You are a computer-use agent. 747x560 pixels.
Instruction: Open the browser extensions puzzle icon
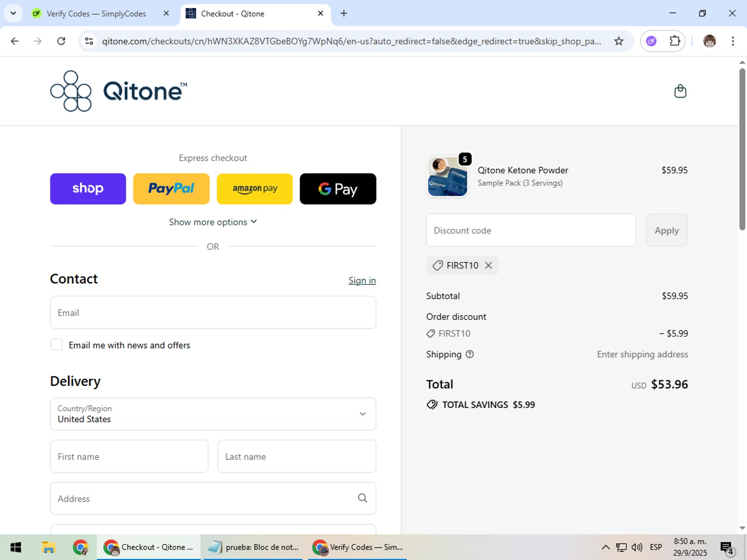pyautogui.click(x=675, y=41)
